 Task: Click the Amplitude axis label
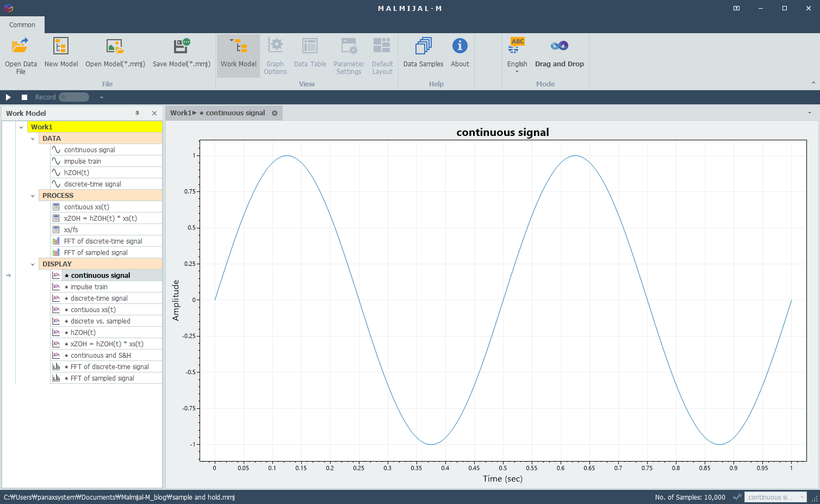click(x=176, y=300)
